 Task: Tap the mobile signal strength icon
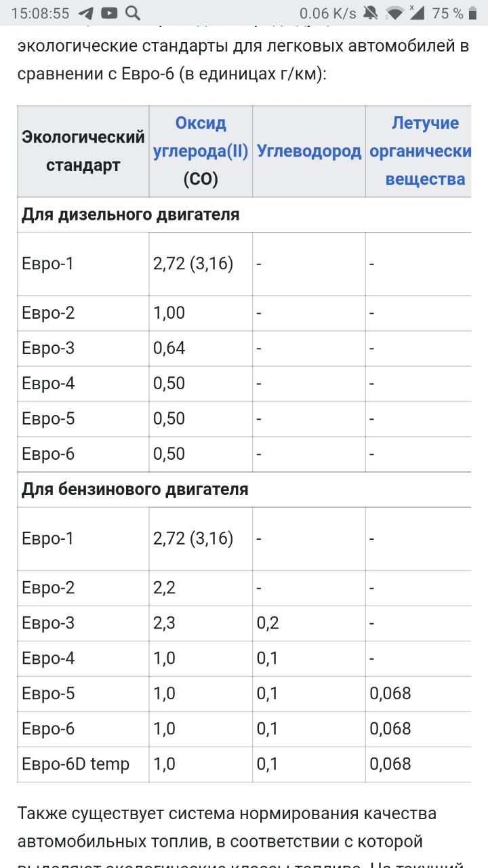[416, 13]
